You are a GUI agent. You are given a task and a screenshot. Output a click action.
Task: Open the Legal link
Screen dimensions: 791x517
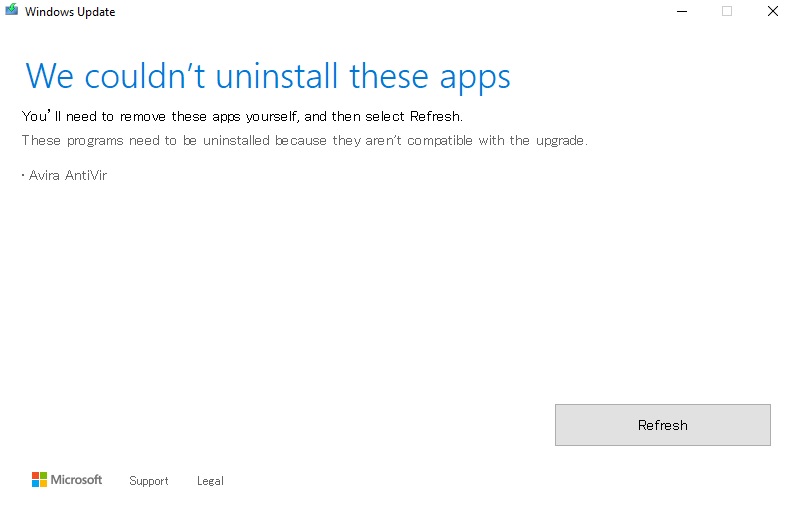[x=210, y=481]
